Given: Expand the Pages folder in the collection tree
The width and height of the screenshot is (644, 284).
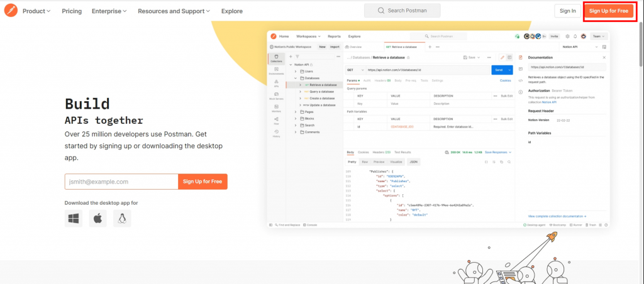Looking at the screenshot, I should pyautogui.click(x=296, y=112).
